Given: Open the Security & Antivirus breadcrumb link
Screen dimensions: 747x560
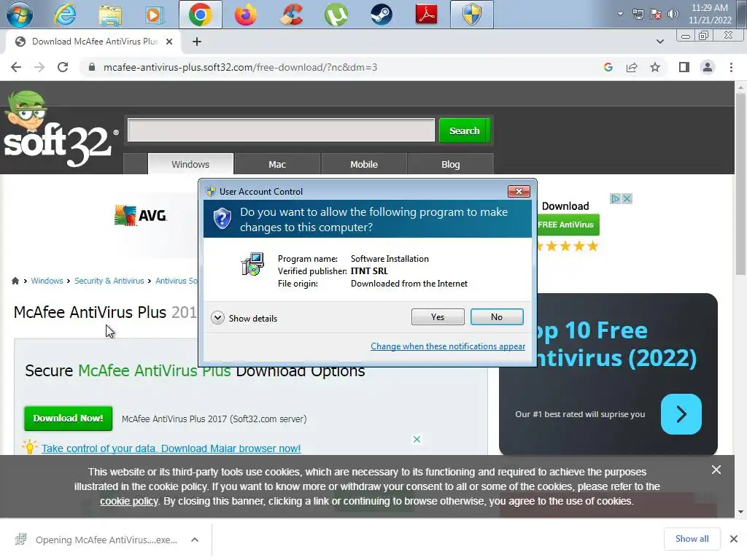Looking at the screenshot, I should 109,281.
